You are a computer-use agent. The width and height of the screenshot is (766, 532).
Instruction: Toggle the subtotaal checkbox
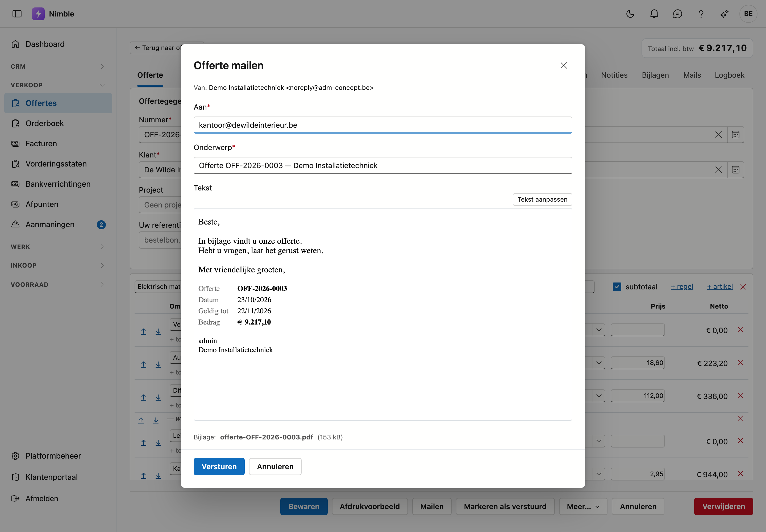click(x=617, y=287)
